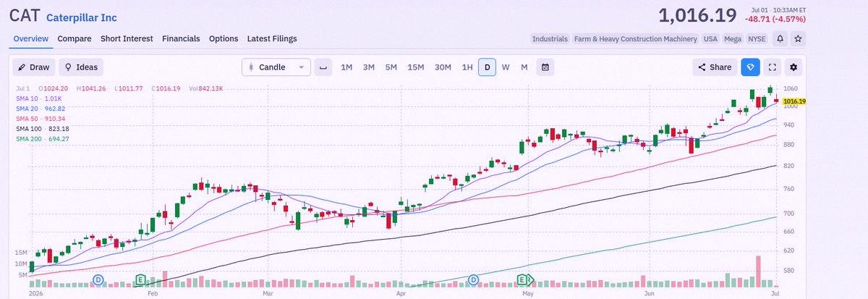Viewport: 868px width, 299px height.
Task: Click the NYSE exchange tag
Action: click(x=757, y=38)
